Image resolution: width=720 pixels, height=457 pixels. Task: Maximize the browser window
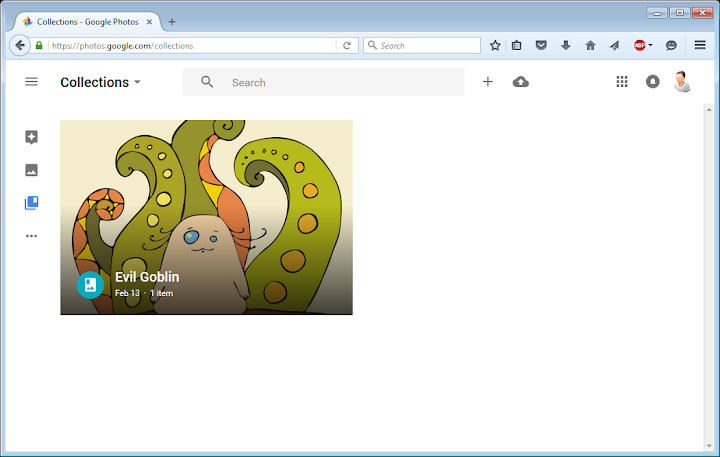click(680, 13)
